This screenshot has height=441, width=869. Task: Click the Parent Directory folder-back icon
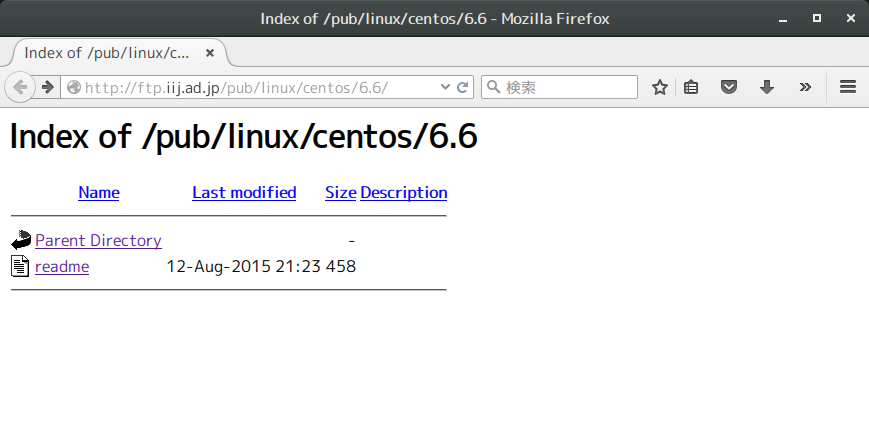pyautogui.click(x=21, y=240)
